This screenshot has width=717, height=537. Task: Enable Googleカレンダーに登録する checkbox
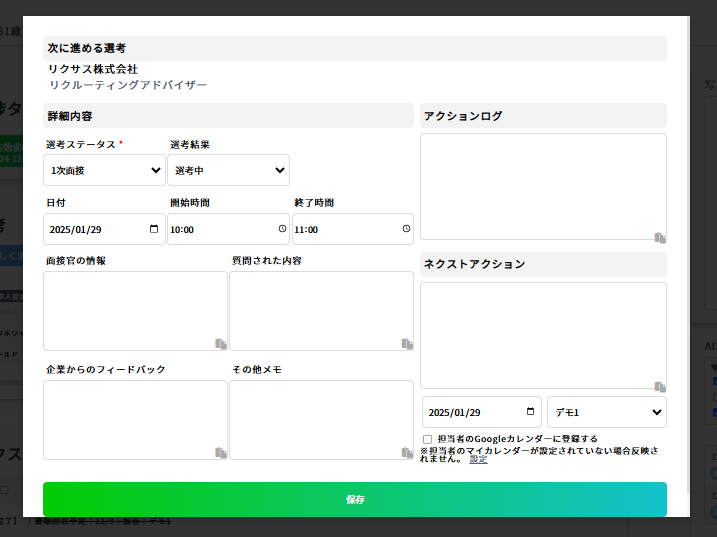tap(428, 439)
